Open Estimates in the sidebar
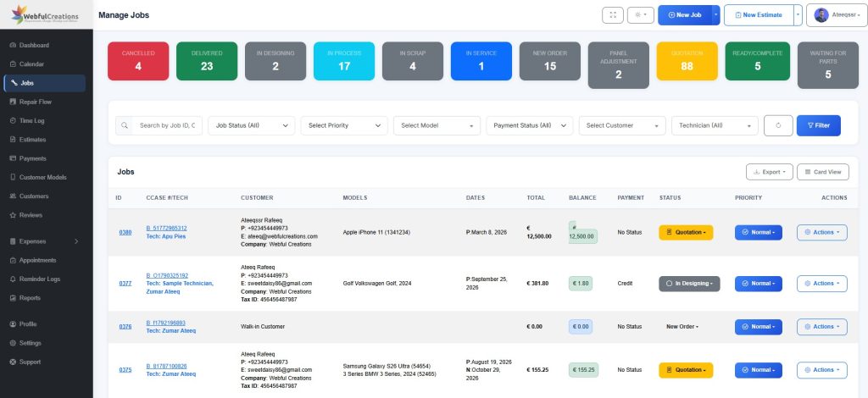This screenshot has height=398, width=868. 44,139
